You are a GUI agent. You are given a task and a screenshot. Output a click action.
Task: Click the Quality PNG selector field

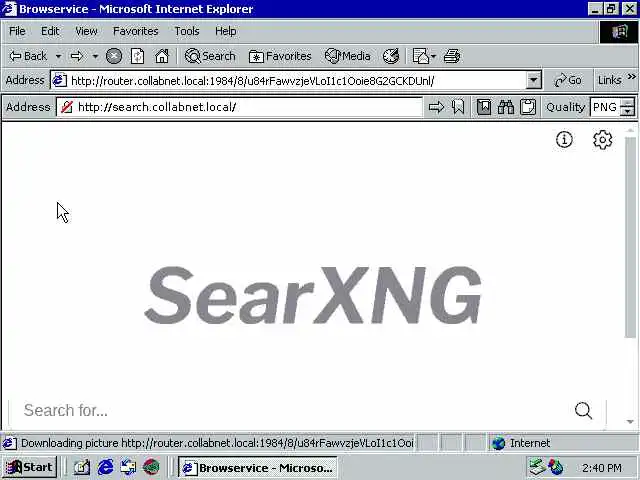click(x=605, y=107)
